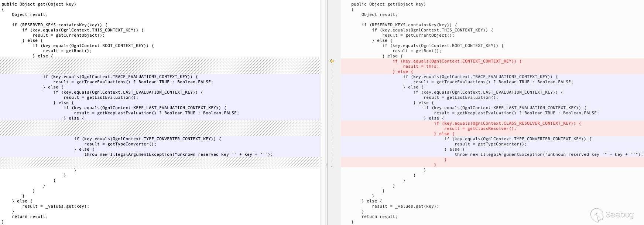Viewport: 644px width, 225px height.
Task: Click the first hatched gap in left pane
Action: 160,66
